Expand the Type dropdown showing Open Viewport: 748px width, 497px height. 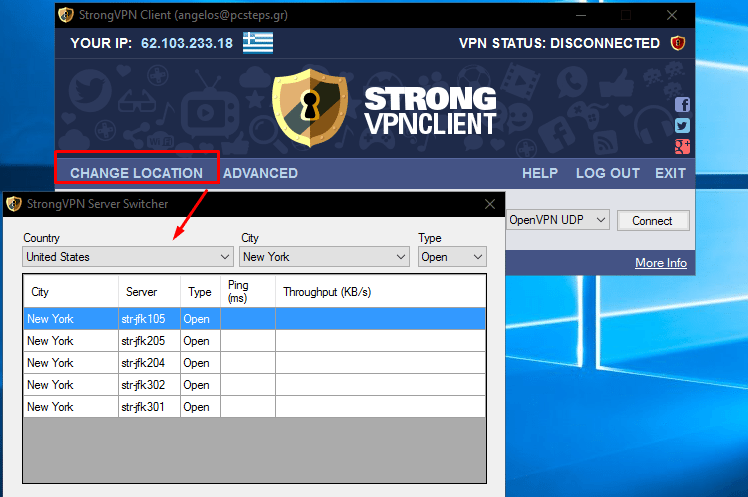point(452,257)
